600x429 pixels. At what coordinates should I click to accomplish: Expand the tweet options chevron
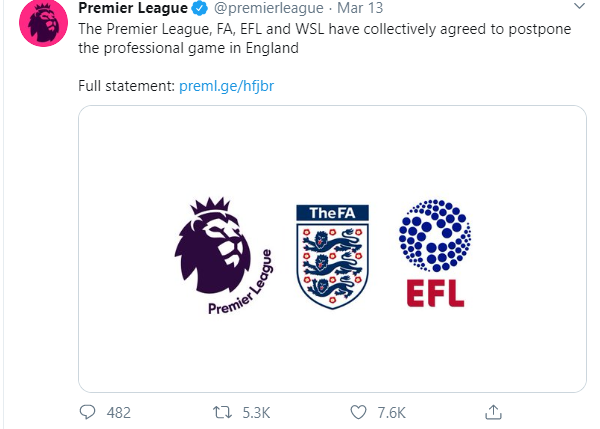click(580, 6)
